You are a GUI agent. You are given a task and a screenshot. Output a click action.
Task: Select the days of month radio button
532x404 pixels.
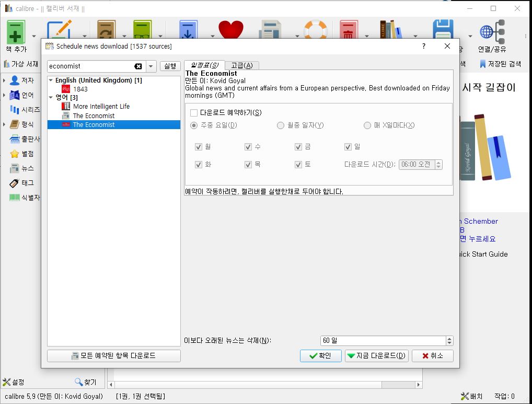tap(280, 125)
